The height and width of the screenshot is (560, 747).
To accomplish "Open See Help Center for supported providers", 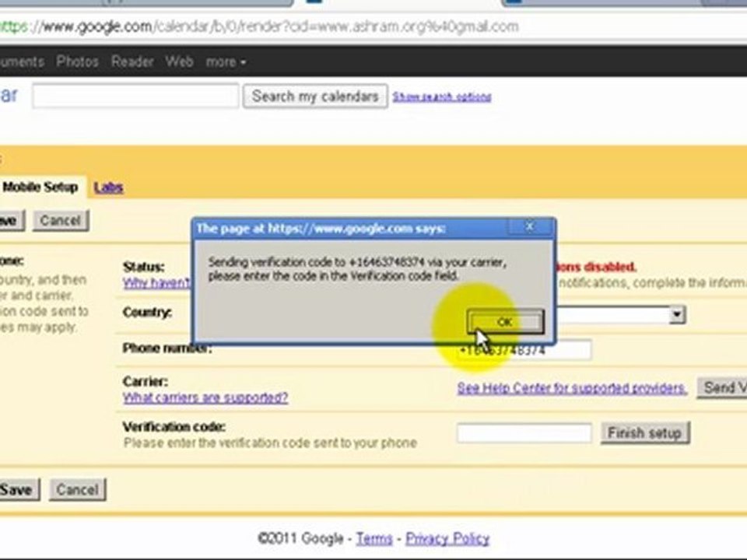I will (572, 388).
